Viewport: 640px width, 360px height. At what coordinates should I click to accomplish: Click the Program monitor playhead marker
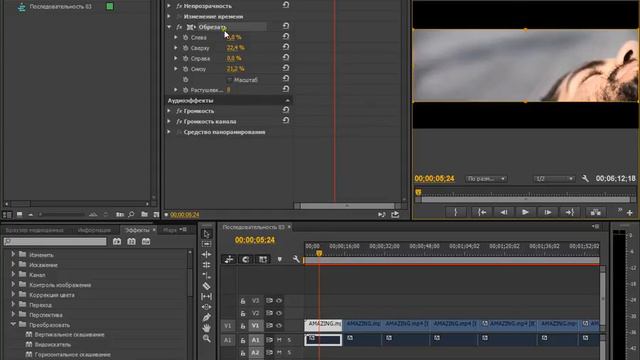pyautogui.click(x=418, y=192)
